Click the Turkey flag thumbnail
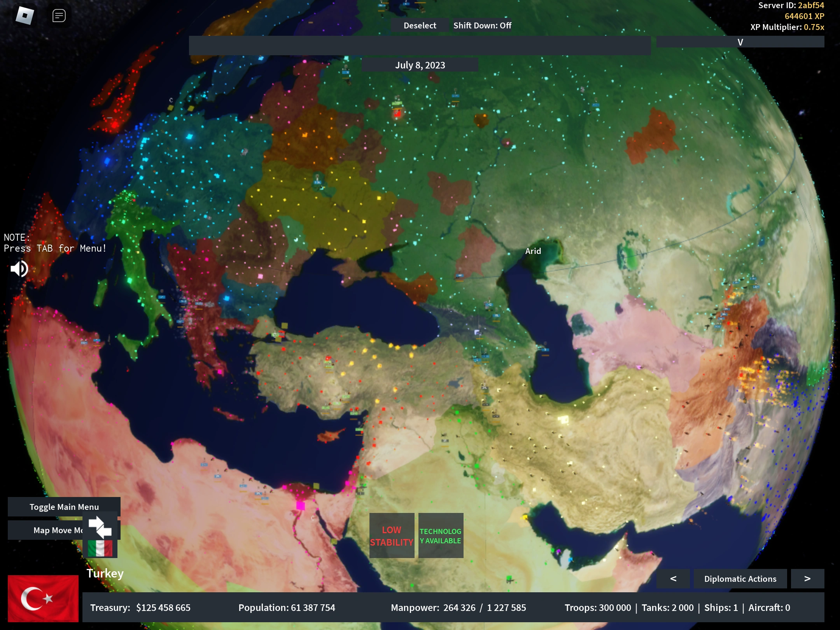The width and height of the screenshot is (840, 630). tap(43, 598)
